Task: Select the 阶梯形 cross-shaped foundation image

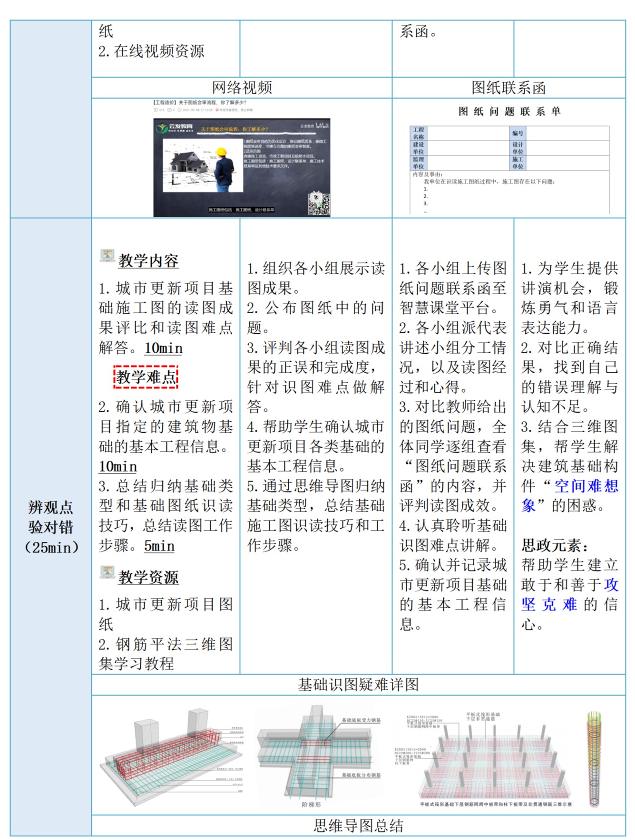Action: pos(319,756)
